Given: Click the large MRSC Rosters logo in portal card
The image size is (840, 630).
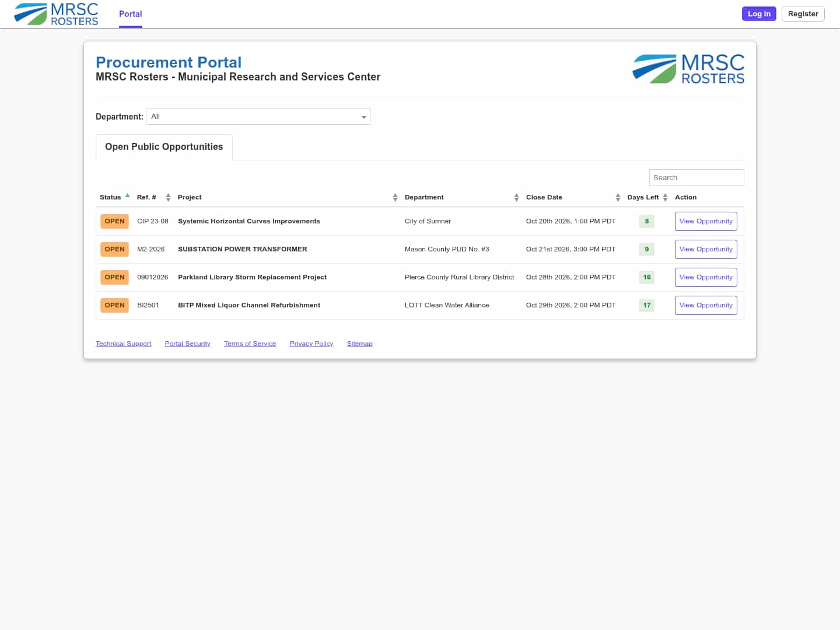Looking at the screenshot, I should [x=688, y=69].
